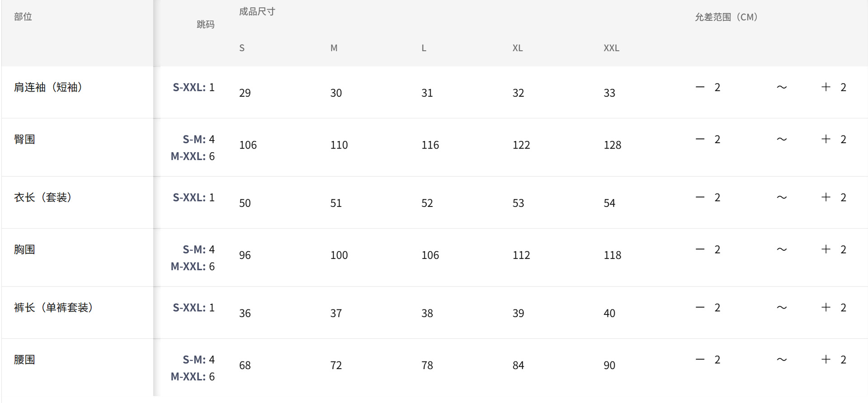Viewport: 868px width, 403px height.
Task: Click the 118 value in 胸围 row
Action: (612, 255)
